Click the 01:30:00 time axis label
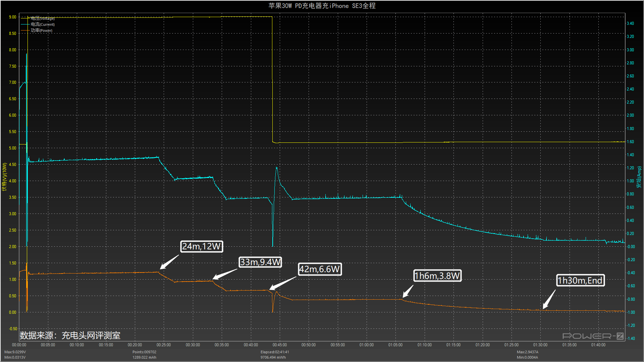Screen dimensions: 644x362 point(540,345)
